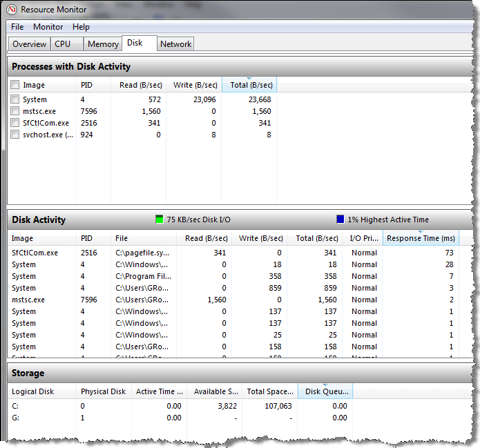This screenshot has height=448, width=480.
Task: Open the Help menu
Action: tap(81, 27)
